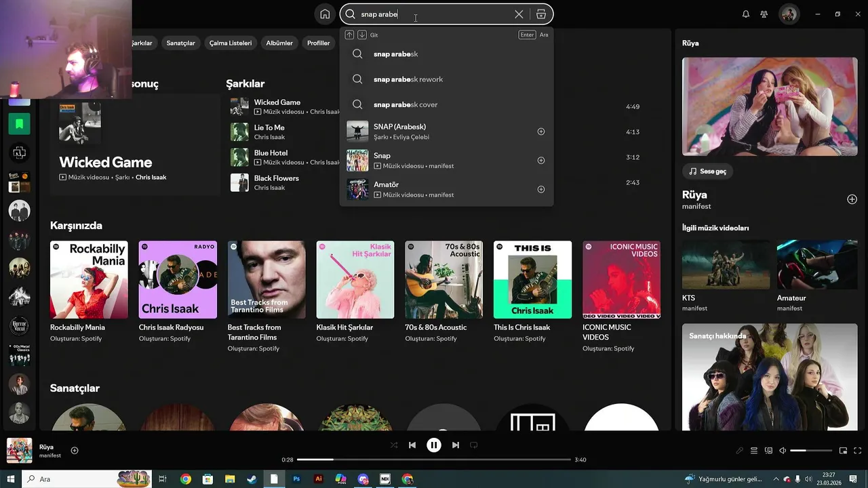Screen dimensions: 868x488
Task: Select the 'snap arabesk rework' suggestion
Action: (x=446, y=79)
